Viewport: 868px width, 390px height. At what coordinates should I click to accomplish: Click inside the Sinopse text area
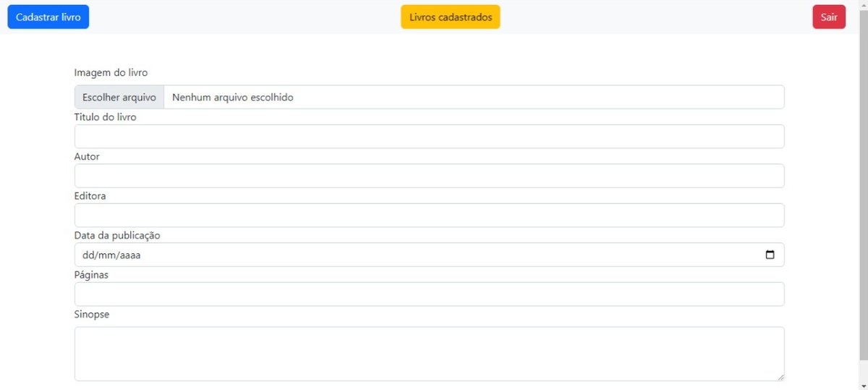pyautogui.click(x=430, y=354)
